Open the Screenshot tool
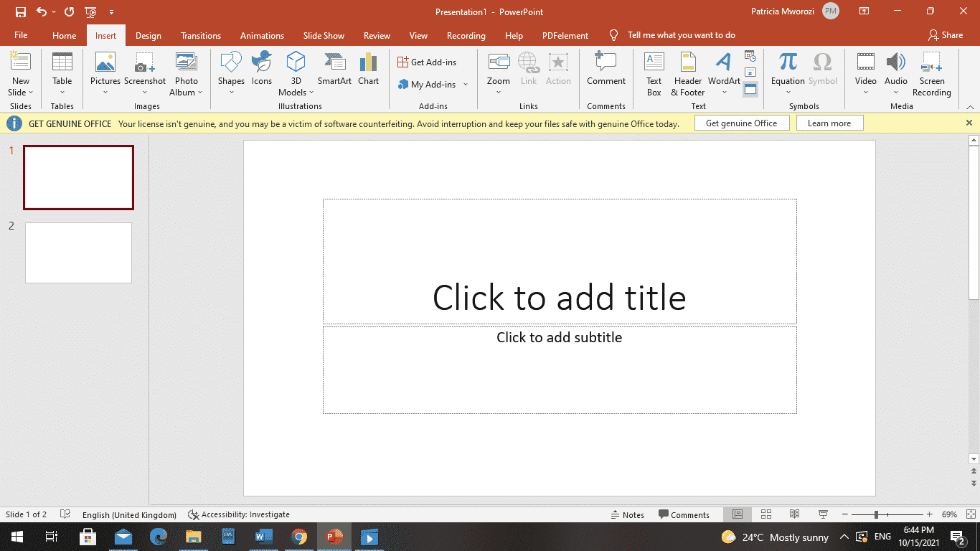The image size is (980, 551). pos(144,68)
